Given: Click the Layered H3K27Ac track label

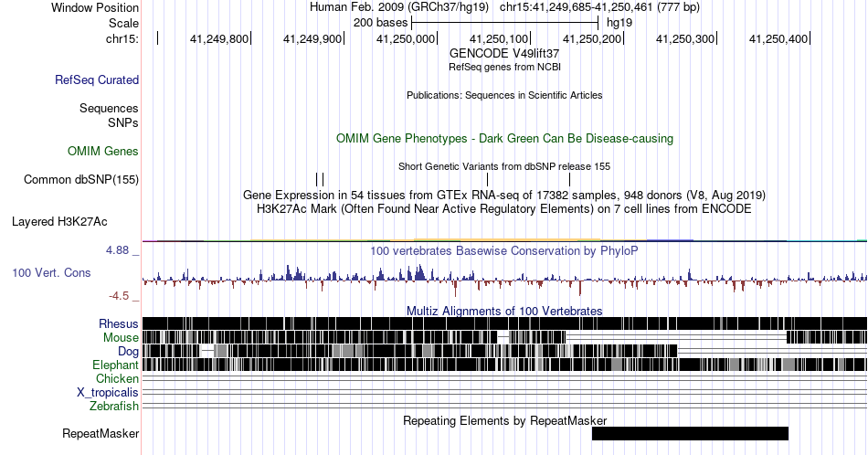Looking at the screenshot, I should [59, 221].
